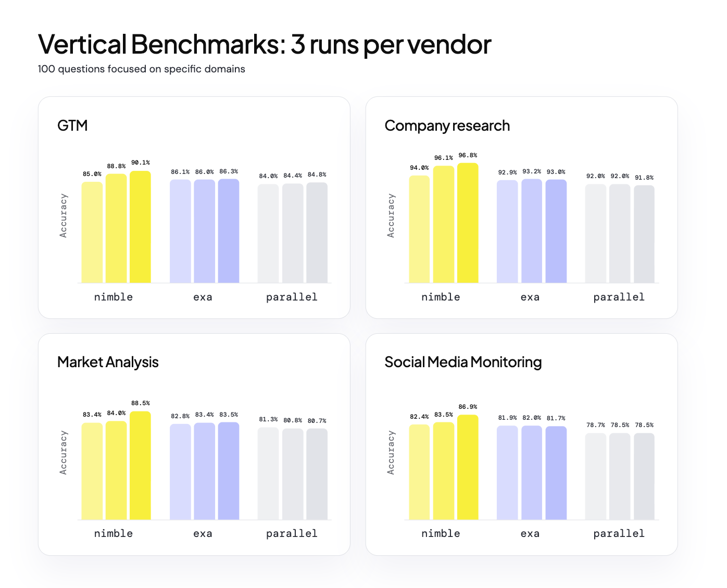Select the parallel label under Social Media Monitoring

(x=619, y=534)
